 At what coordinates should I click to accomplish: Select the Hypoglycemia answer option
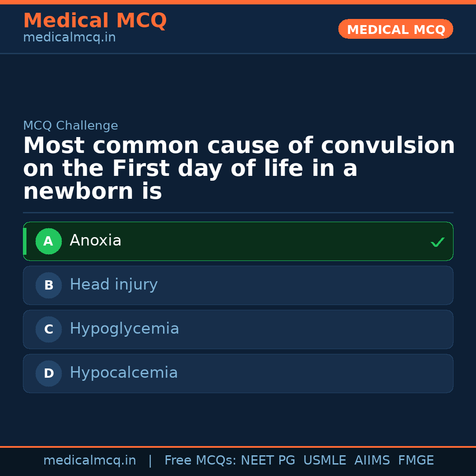pos(238,329)
